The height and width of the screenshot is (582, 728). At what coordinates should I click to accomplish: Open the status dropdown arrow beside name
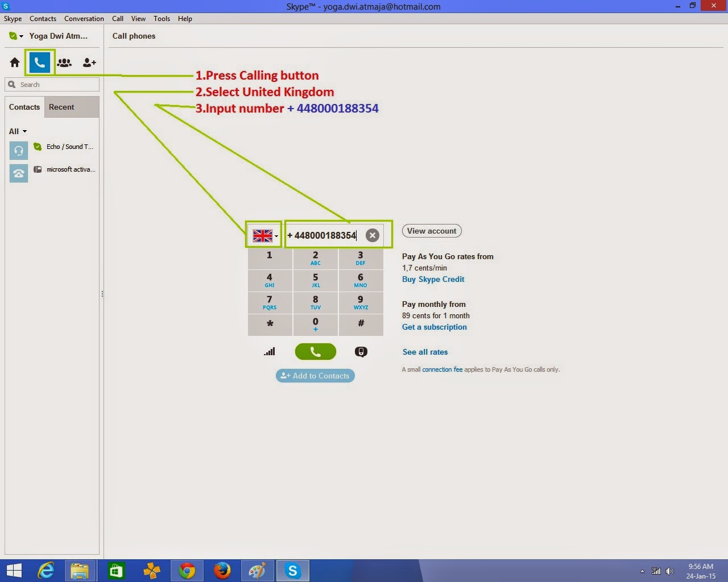[x=22, y=36]
